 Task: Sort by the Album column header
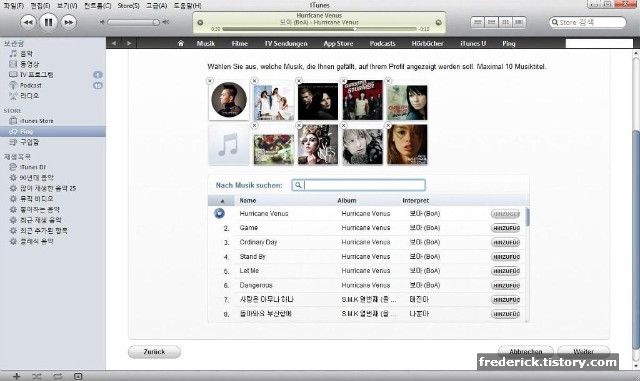click(347, 201)
